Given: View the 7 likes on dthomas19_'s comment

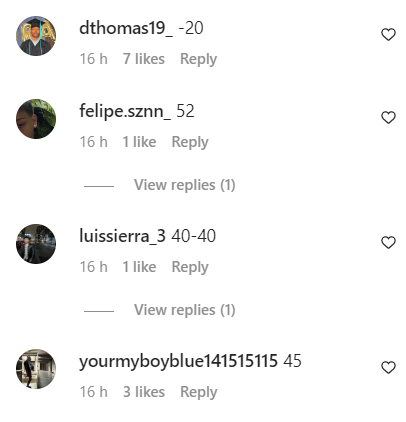Looking at the screenshot, I should pos(144,59).
